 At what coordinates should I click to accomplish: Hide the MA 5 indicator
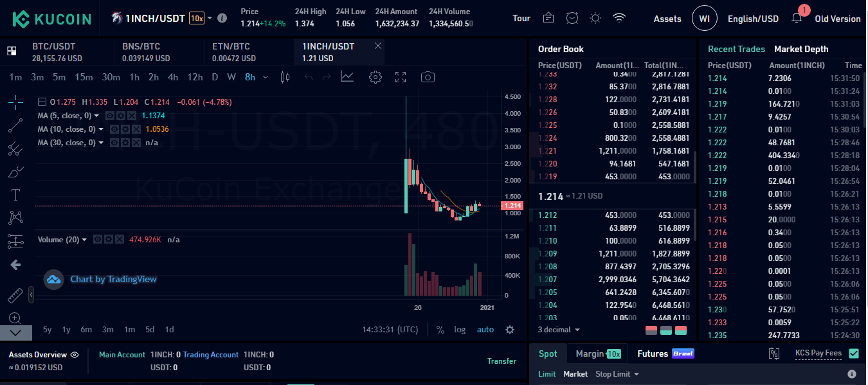click(109, 116)
